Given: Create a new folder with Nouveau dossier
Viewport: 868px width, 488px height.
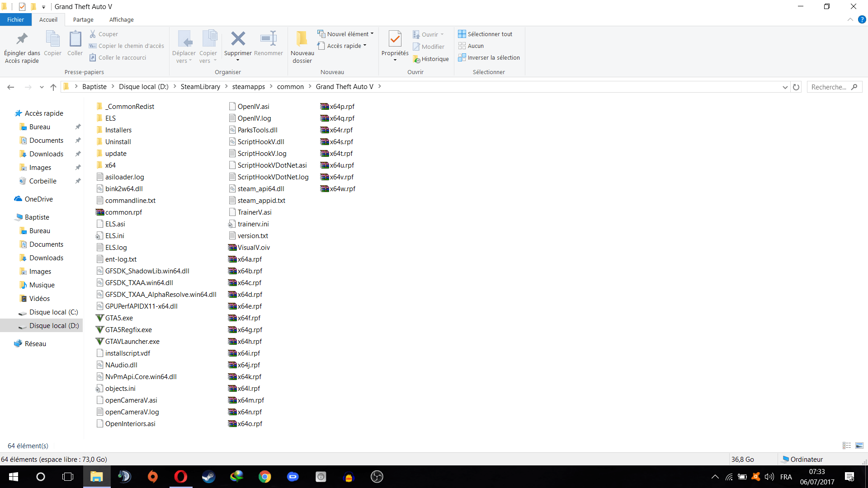Looking at the screenshot, I should 302,47.
